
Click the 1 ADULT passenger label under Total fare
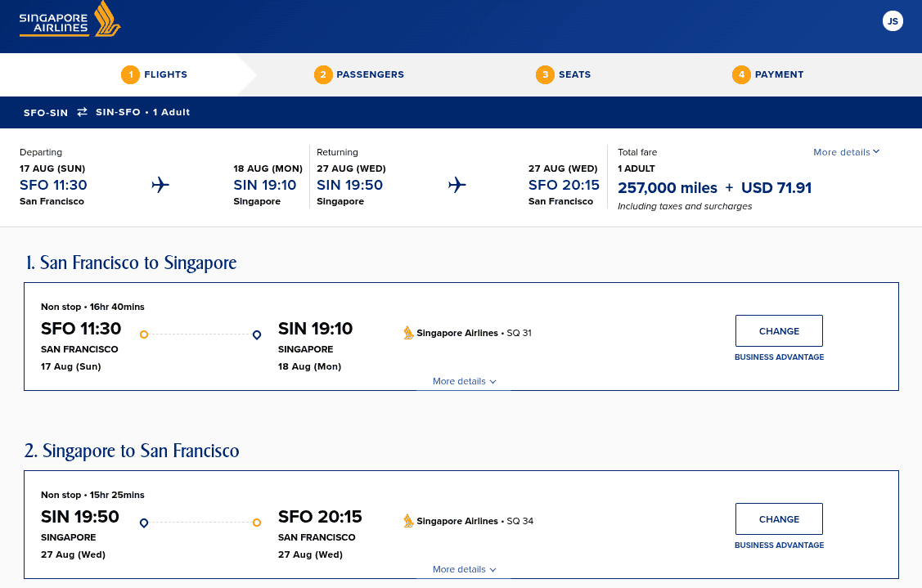pos(636,168)
